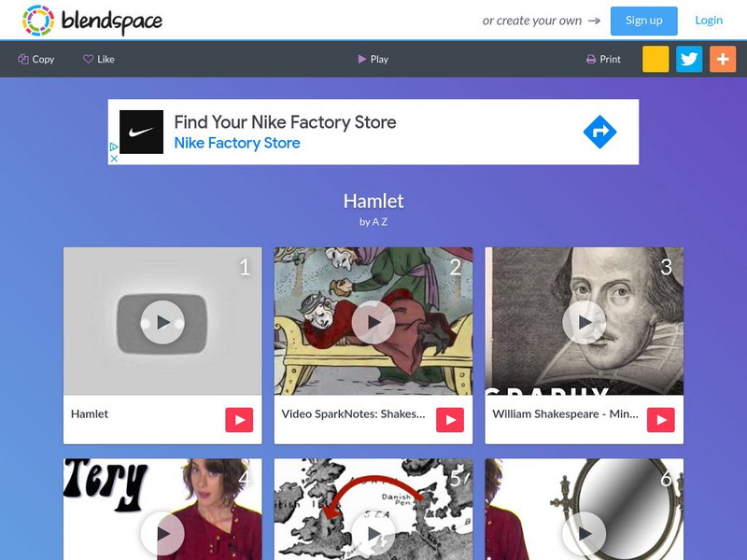This screenshot has width=747, height=560.
Task: Open the William Shakespeare portrait thumbnail
Action: click(585, 321)
